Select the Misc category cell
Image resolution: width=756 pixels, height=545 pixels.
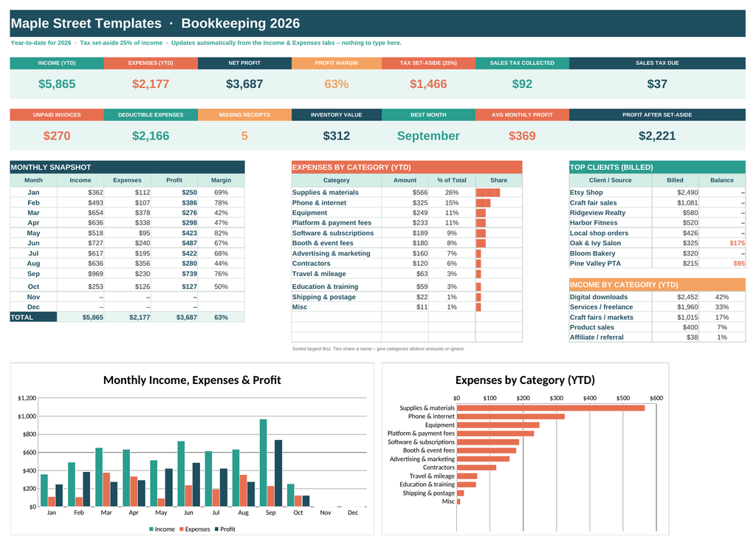click(x=336, y=306)
